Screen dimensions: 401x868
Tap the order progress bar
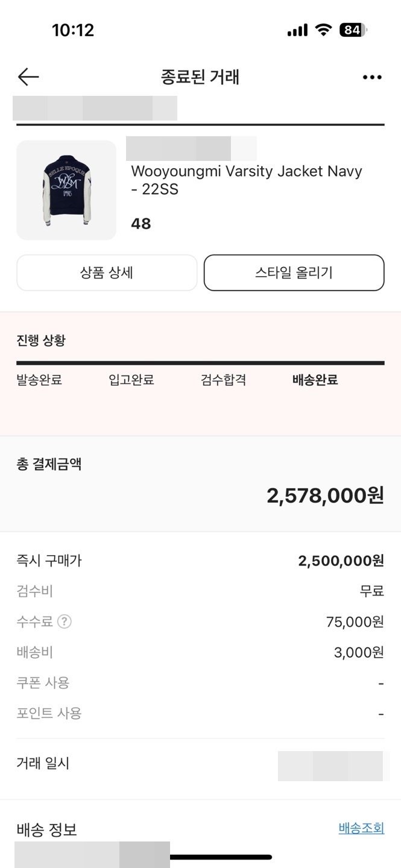pyautogui.click(x=200, y=363)
